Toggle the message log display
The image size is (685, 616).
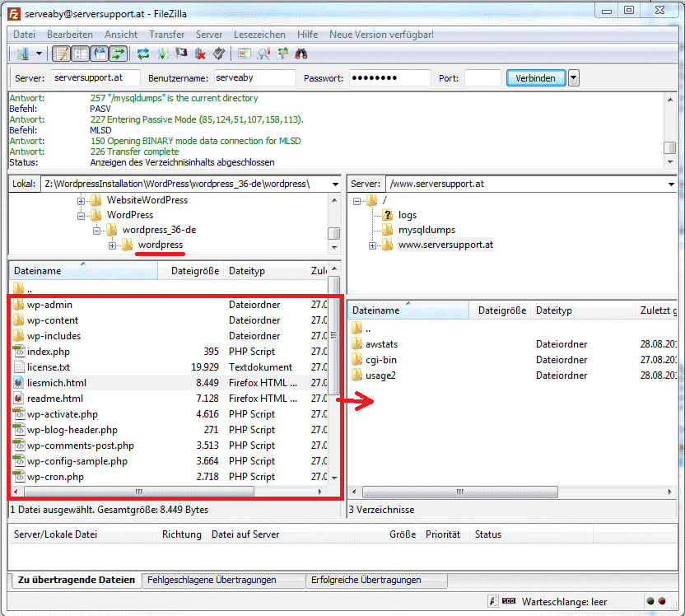pyautogui.click(x=61, y=54)
